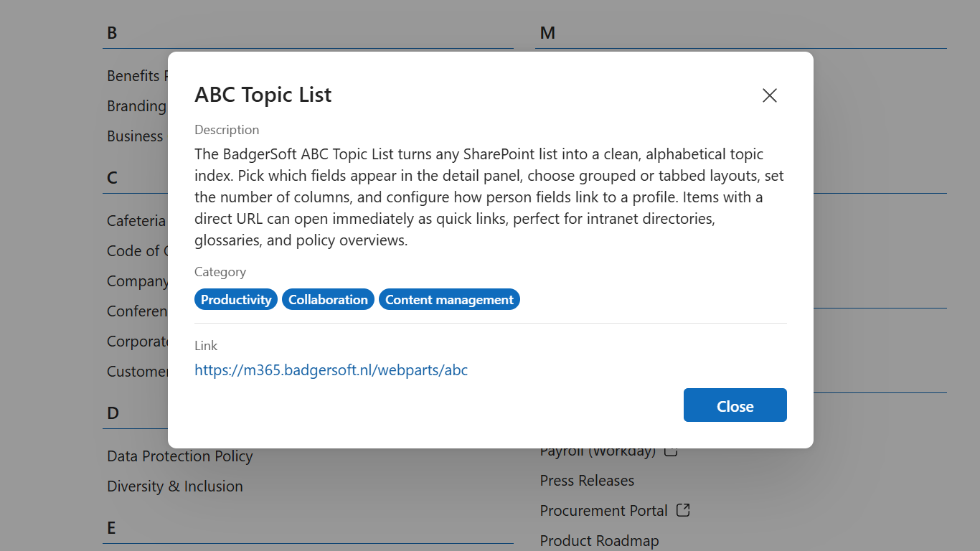The height and width of the screenshot is (551, 980).
Task: Click the Branding topic in section B
Action: point(137,106)
